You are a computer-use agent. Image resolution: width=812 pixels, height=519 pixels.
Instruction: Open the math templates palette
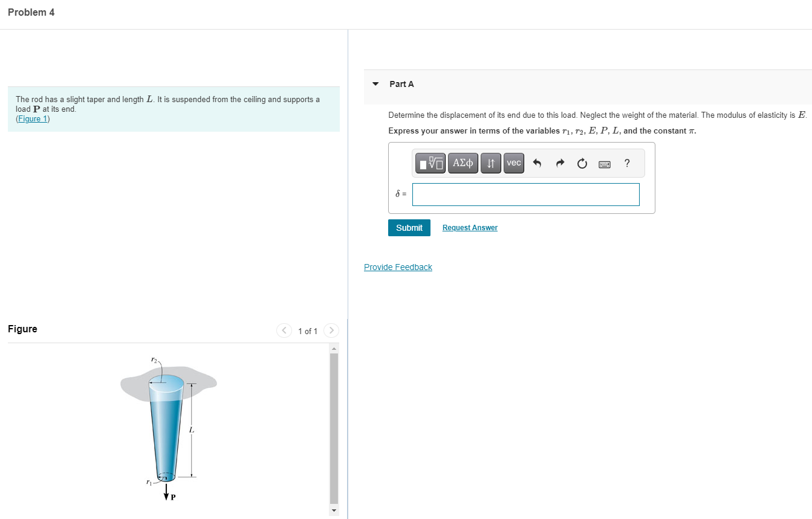[x=430, y=163]
